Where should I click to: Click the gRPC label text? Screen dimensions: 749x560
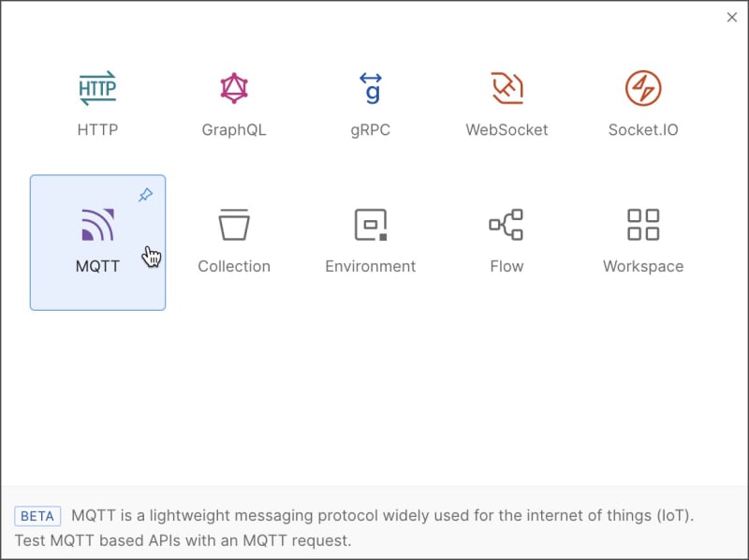click(371, 129)
